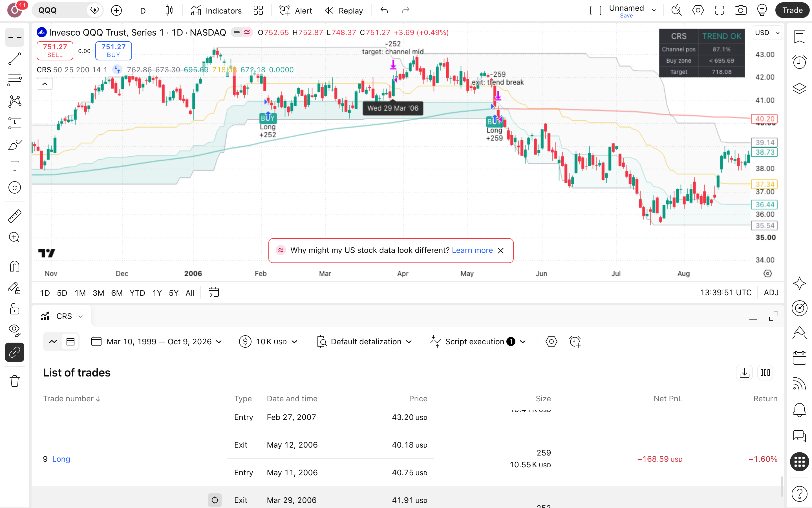
Task: Change the D timeframe interval
Action: click(x=143, y=10)
